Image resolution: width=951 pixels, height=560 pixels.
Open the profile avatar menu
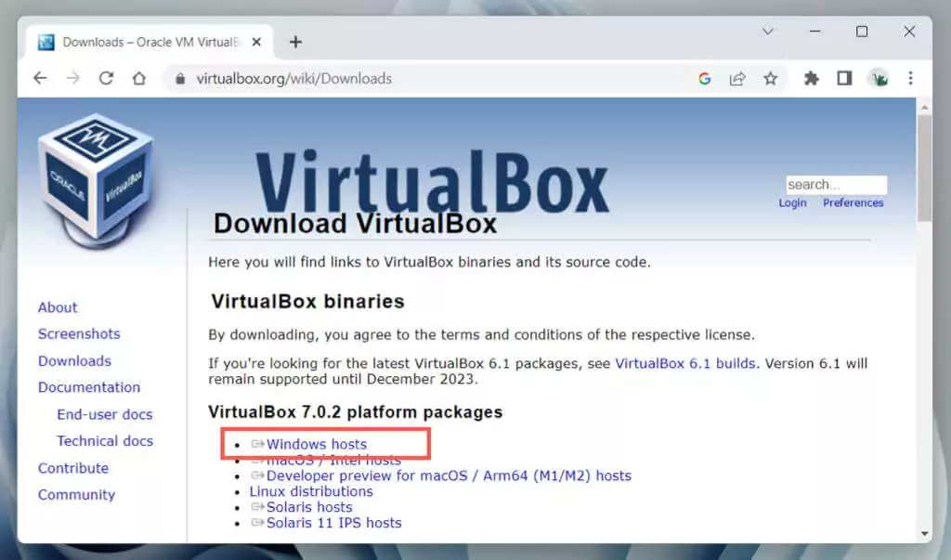click(x=879, y=78)
